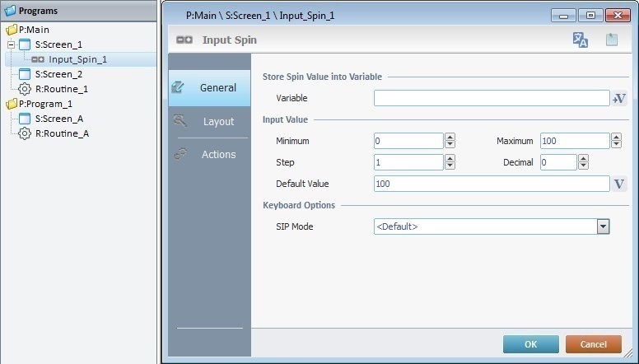
Task: Click the translation icon in dialog header
Action: coord(581,40)
